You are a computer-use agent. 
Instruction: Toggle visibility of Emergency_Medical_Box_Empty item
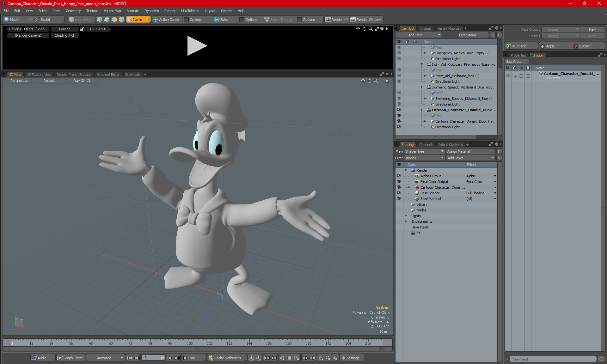pyautogui.click(x=399, y=53)
